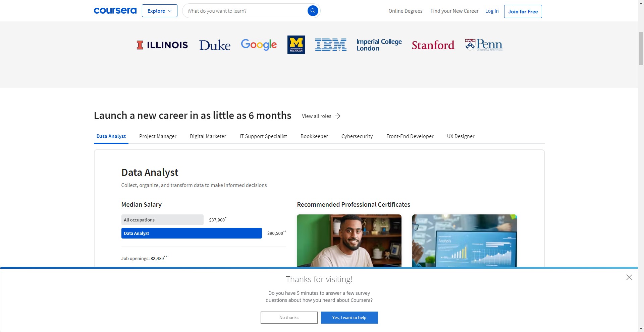644x332 pixels.
Task: Click the IBM partner logo
Action: pyautogui.click(x=330, y=45)
